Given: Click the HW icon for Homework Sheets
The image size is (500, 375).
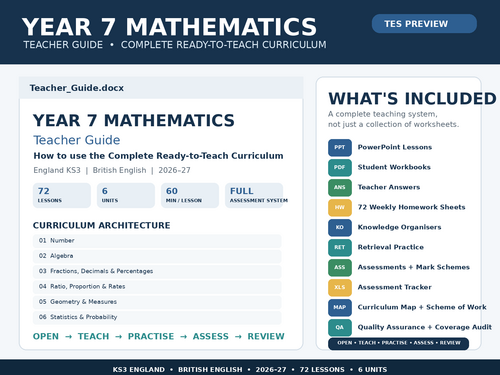Looking at the screenshot, I should (340, 207).
